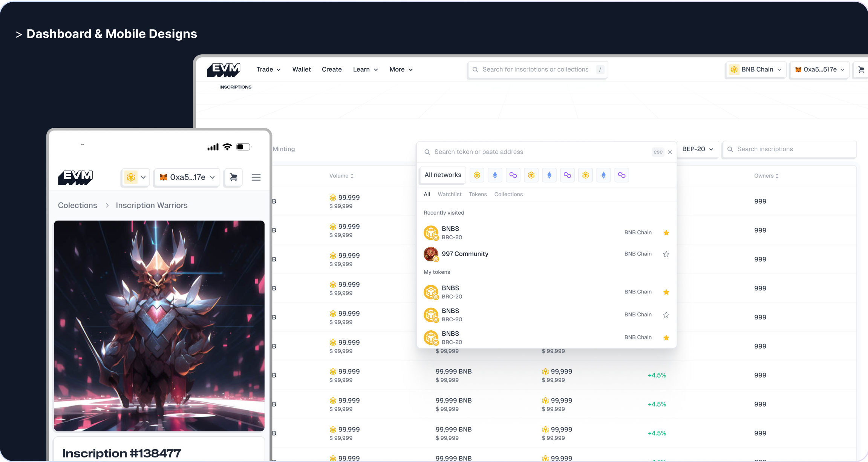This screenshot has height=462, width=868.
Task: Open the shopping cart icon in desktop header
Action: 861,69
